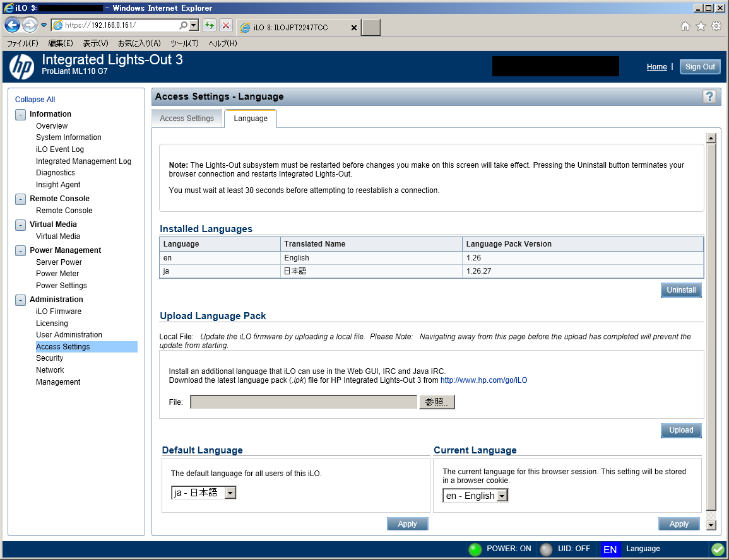Close the iLO 3 browser tab
Screen dimensions: 729x560
pyautogui.click(x=354, y=28)
